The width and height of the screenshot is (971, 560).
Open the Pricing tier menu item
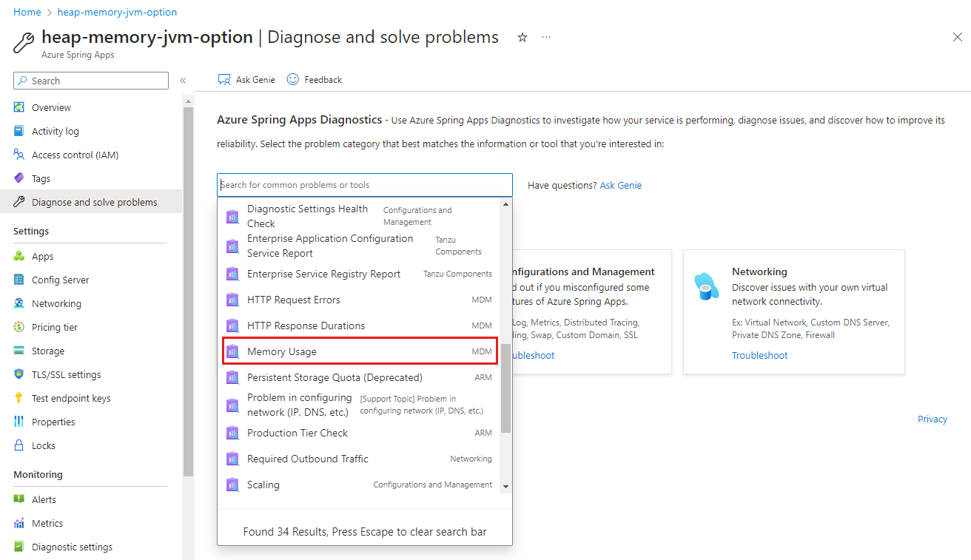point(91,327)
